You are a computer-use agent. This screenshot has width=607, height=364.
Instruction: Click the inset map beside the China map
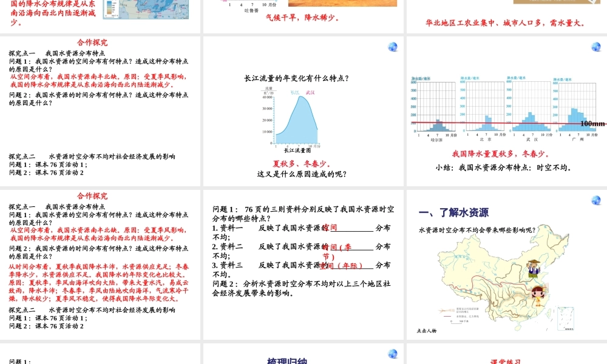click(x=565, y=318)
